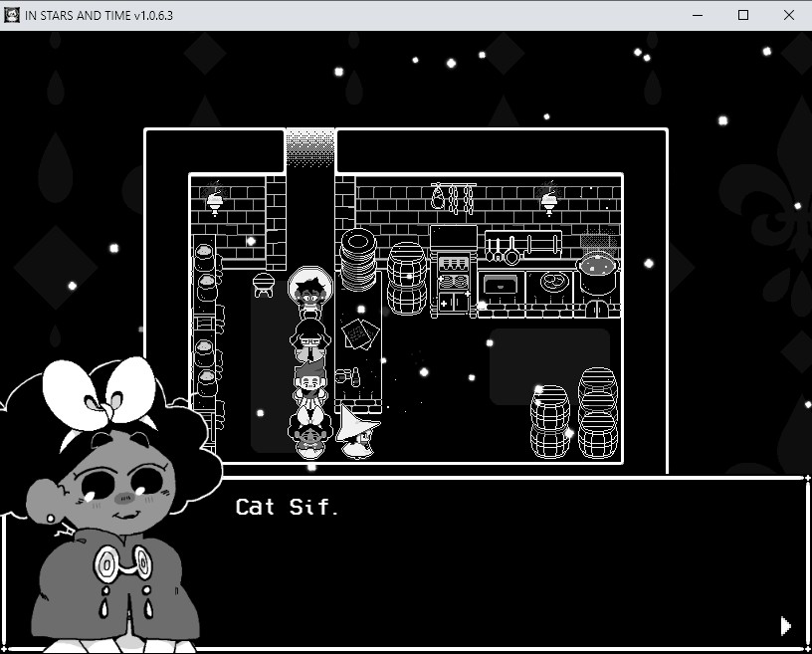The width and height of the screenshot is (812, 654).
Task: Click the bottles on the table
Action: click(348, 376)
